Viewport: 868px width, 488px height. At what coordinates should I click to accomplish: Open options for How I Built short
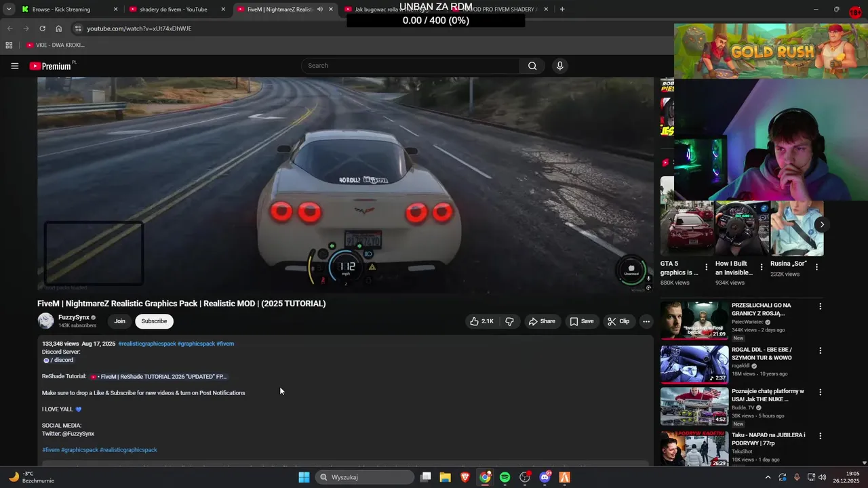pos(761,267)
